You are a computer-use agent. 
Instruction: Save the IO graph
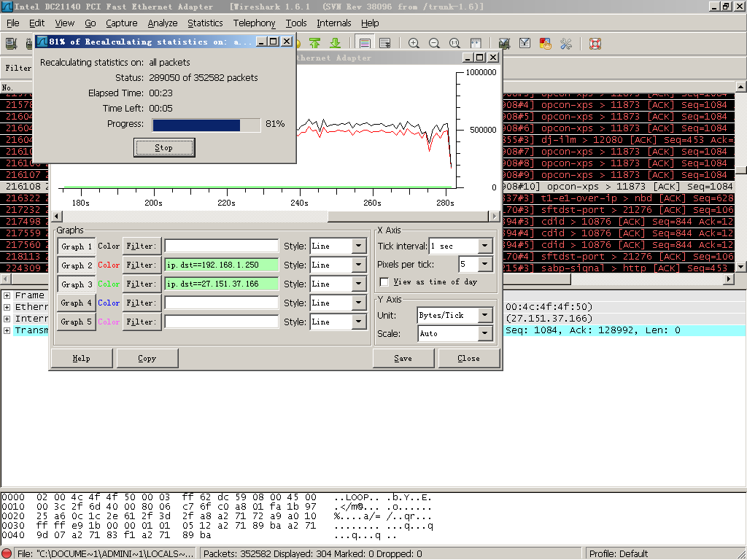403,358
